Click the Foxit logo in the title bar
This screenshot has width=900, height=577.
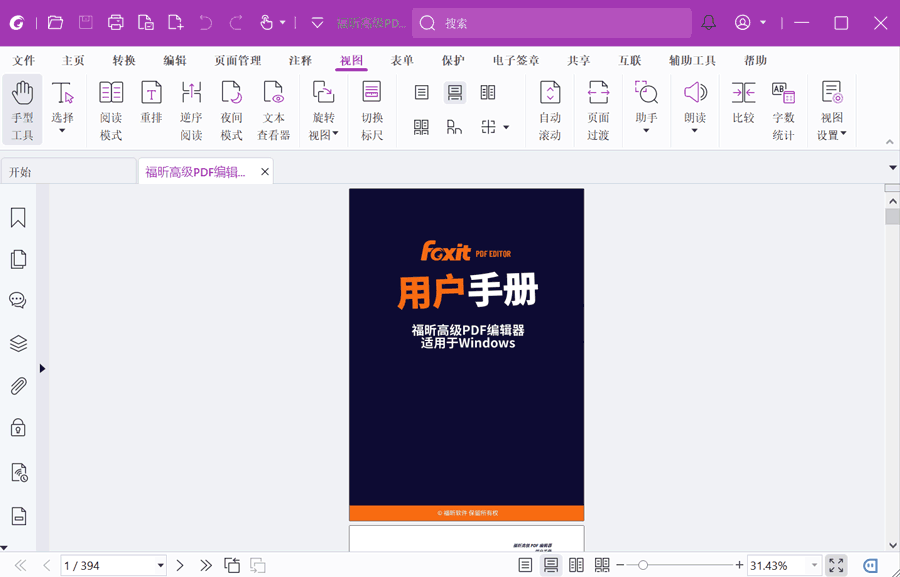(x=17, y=23)
